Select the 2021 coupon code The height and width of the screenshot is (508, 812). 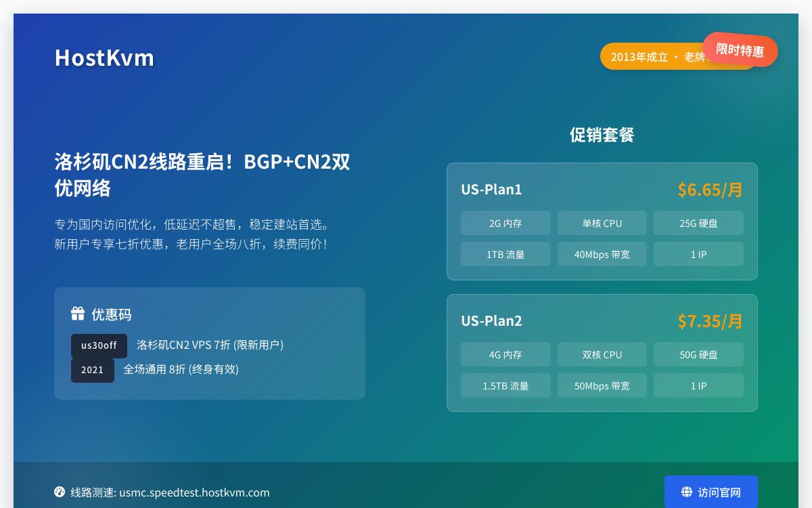pyautogui.click(x=93, y=370)
